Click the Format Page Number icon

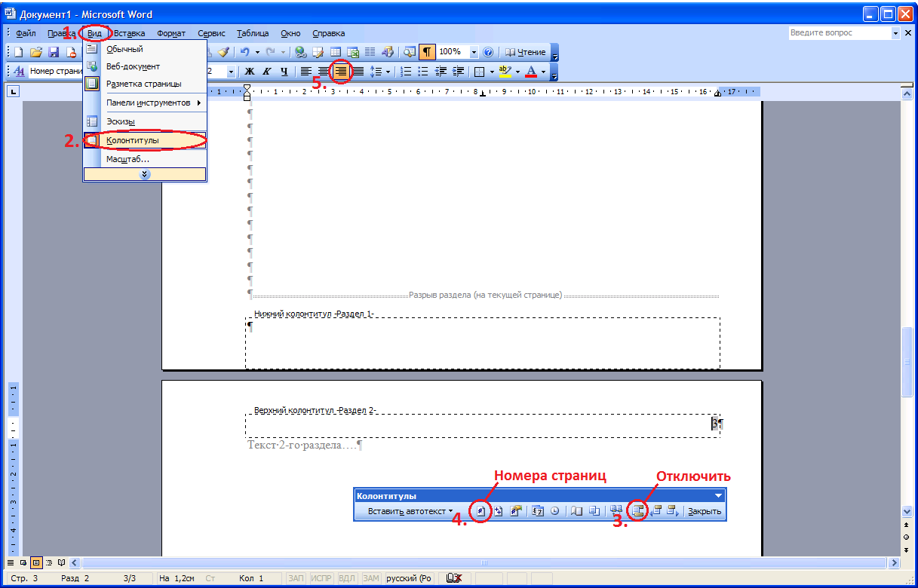[516, 511]
